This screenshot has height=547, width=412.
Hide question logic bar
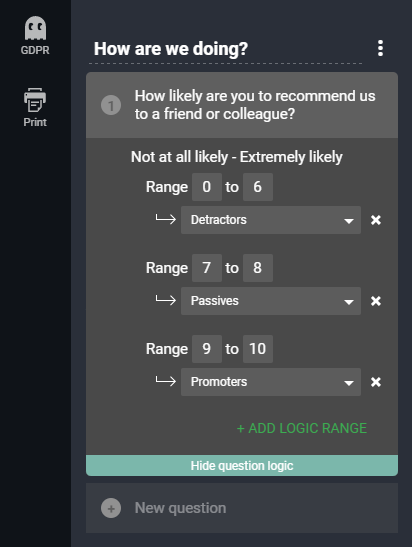pyautogui.click(x=242, y=465)
